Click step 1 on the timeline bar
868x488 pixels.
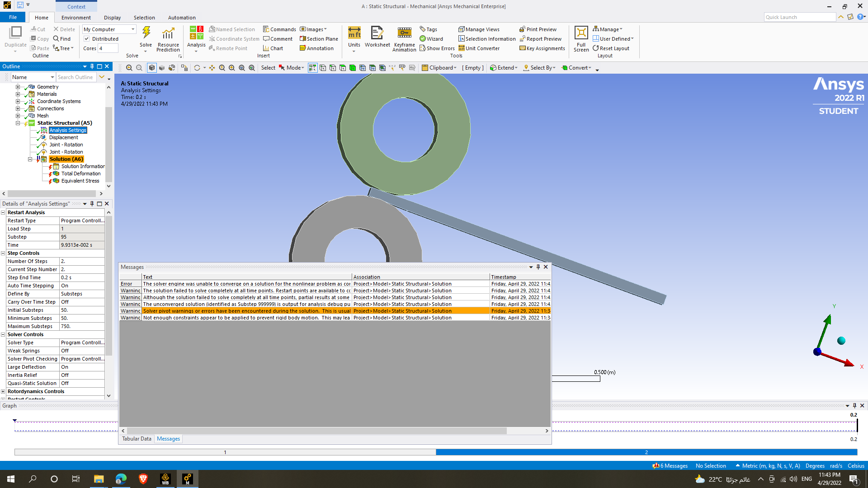tap(225, 452)
